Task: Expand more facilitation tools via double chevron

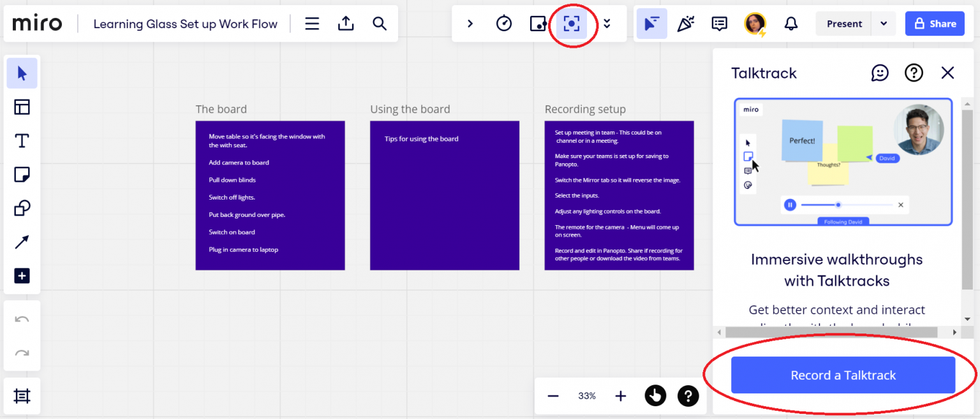Action: point(606,23)
